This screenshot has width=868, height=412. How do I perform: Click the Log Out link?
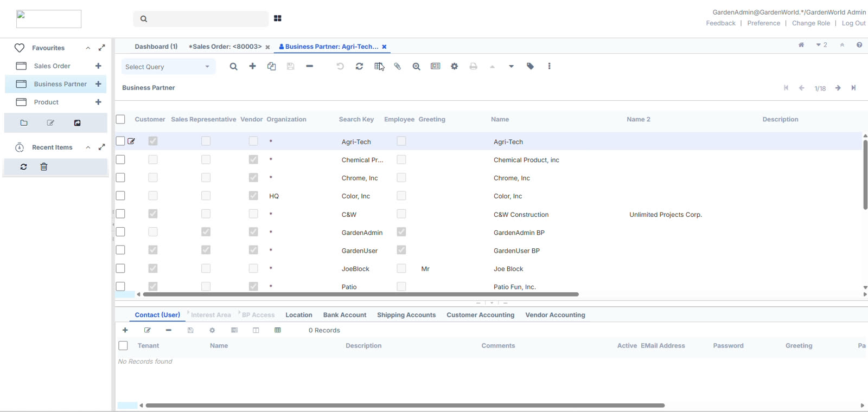[x=853, y=23]
